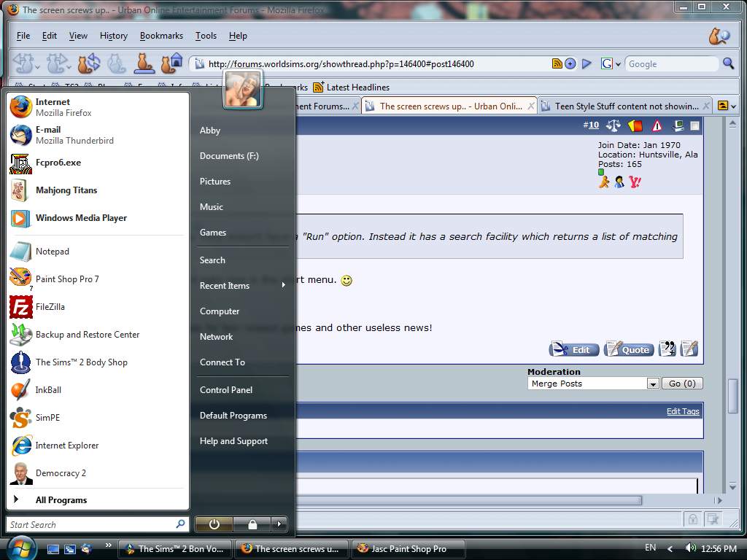Open the Bookmarks menu
The height and width of the screenshot is (560, 747).
[161, 36]
